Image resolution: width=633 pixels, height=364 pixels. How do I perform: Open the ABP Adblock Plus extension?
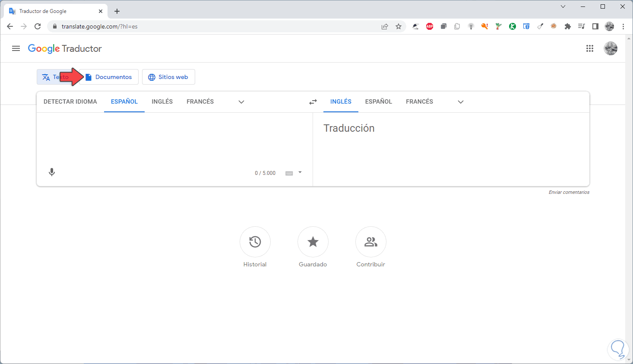[x=430, y=26]
